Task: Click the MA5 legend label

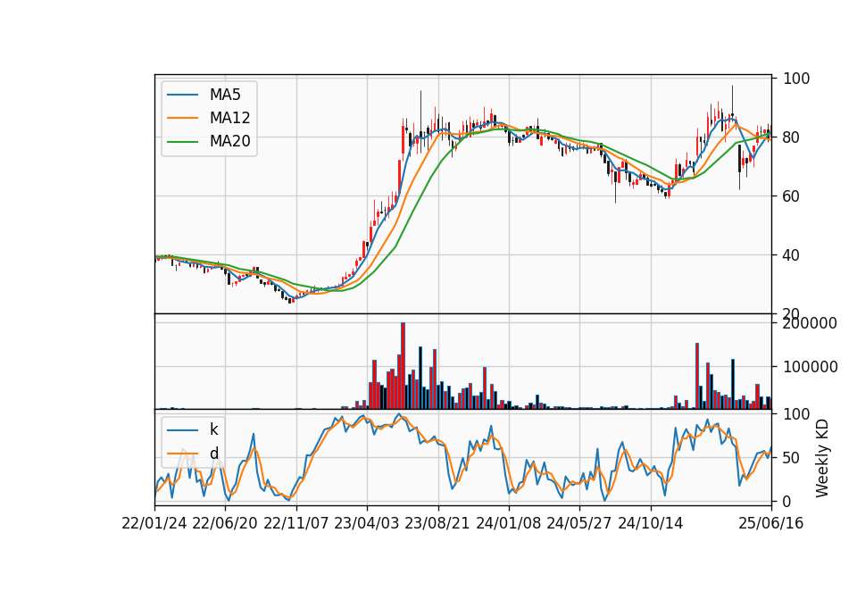Action: coord(225,95)
